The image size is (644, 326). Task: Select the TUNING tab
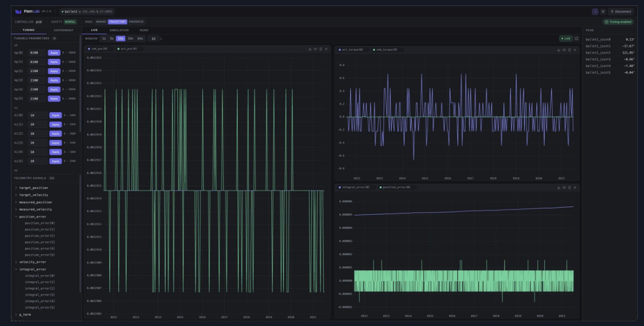click(x=29, y=30)
